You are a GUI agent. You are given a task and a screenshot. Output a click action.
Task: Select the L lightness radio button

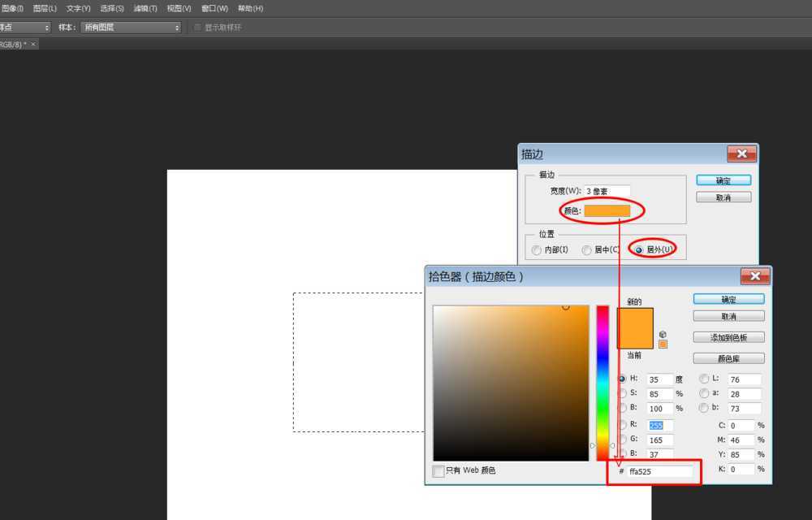pos(704,379)
